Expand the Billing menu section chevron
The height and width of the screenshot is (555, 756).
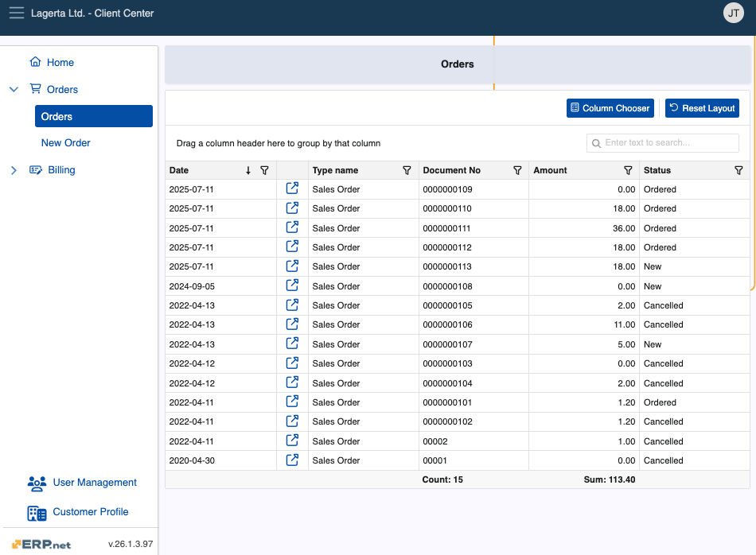[x=14, y=170]
